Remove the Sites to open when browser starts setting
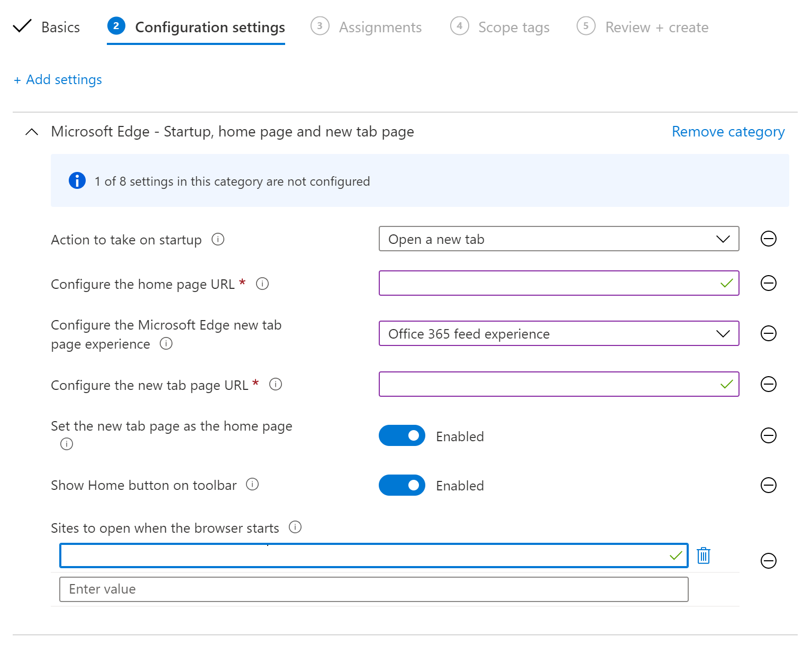Image resolution: width=812 pixels, height=656 pixels. (x=769, y=561)
